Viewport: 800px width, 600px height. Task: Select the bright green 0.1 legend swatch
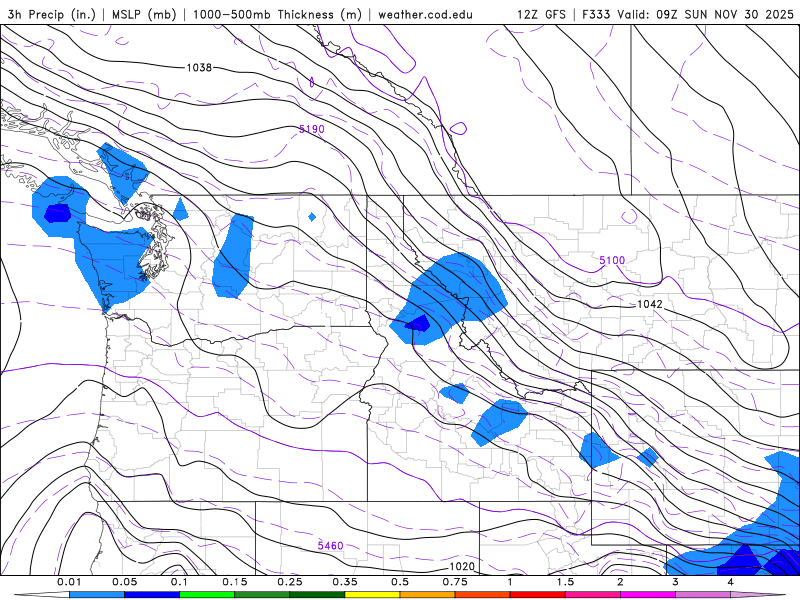[x=207, y=595]
